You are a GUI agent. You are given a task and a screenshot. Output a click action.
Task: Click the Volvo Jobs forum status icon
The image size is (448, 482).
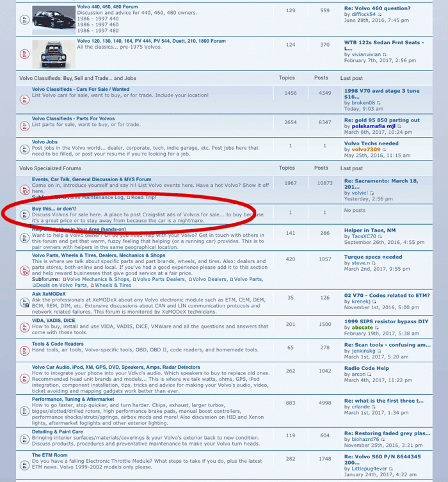(24, 149)
